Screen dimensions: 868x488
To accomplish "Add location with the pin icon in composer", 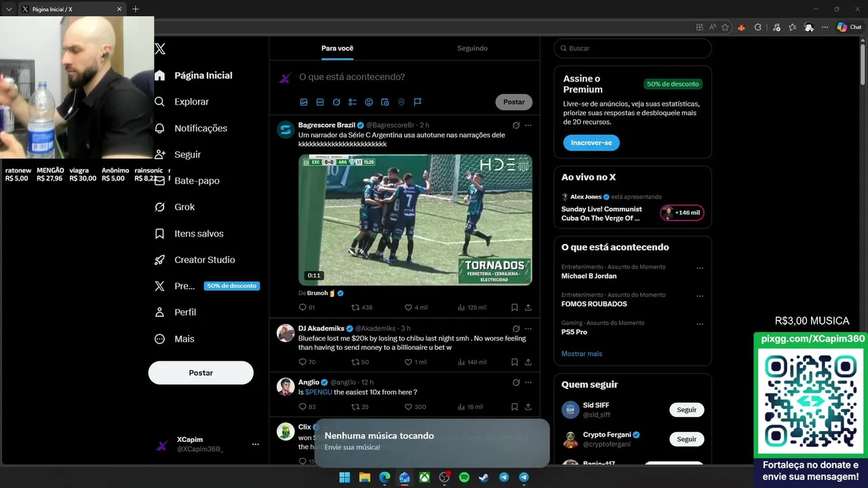I will coord(401,102).
